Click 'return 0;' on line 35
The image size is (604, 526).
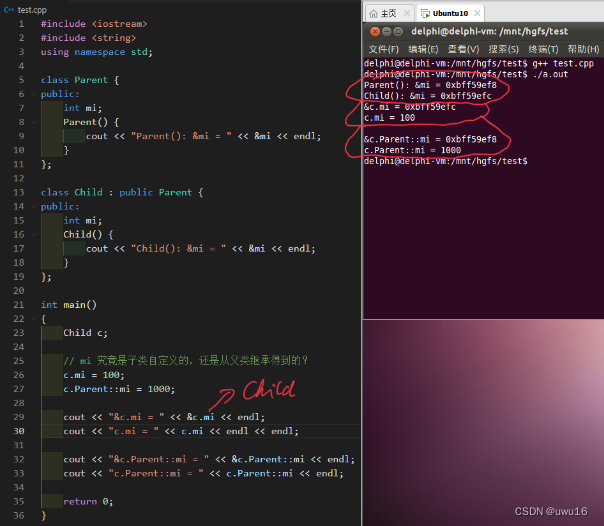(88, 501)
